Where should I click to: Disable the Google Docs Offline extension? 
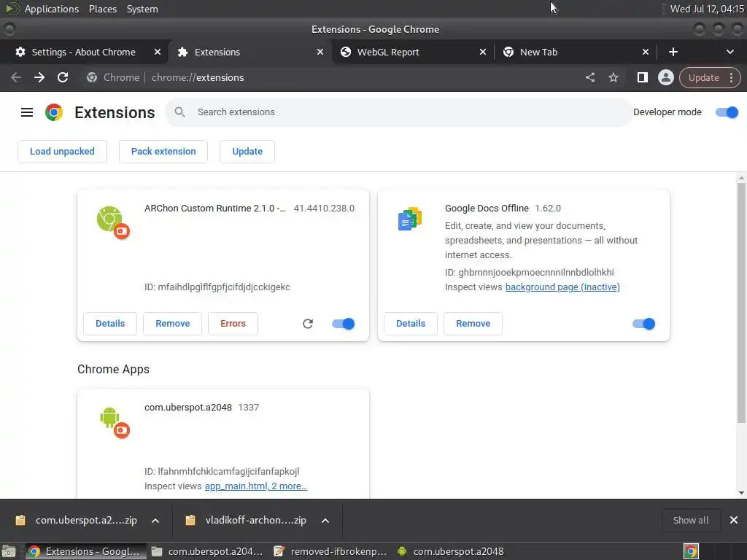(644, 324)
